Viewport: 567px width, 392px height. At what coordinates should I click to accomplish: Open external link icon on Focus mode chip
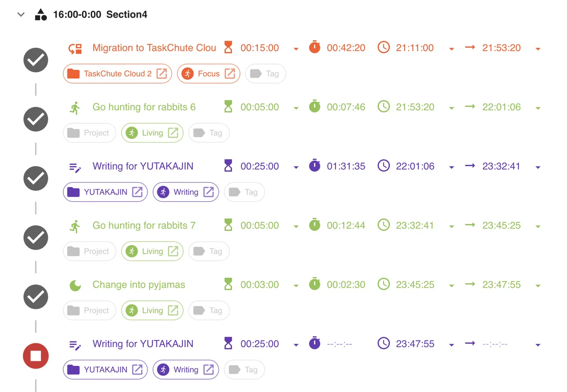click(x=230, y=74)
